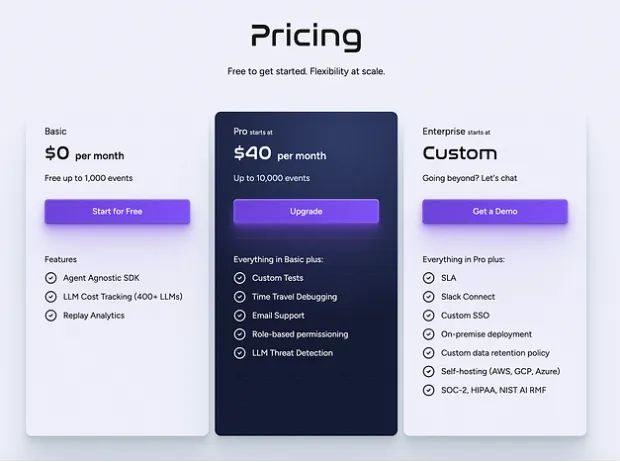Click checkmark beside SOC-2, HIPAA, NIST AI RMF
Screen dimensions: 620x462
pyautogui.click(x=428, y=390)
